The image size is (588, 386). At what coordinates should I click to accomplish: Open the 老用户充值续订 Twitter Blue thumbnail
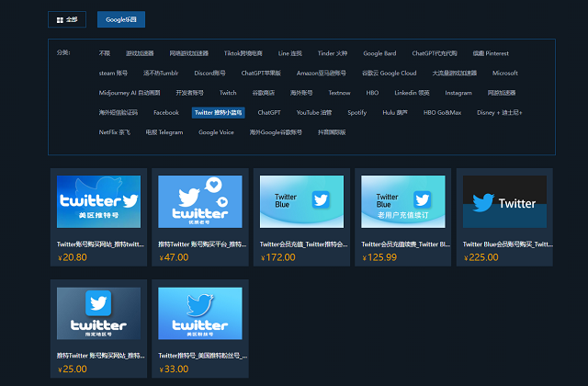pos(403,201)
